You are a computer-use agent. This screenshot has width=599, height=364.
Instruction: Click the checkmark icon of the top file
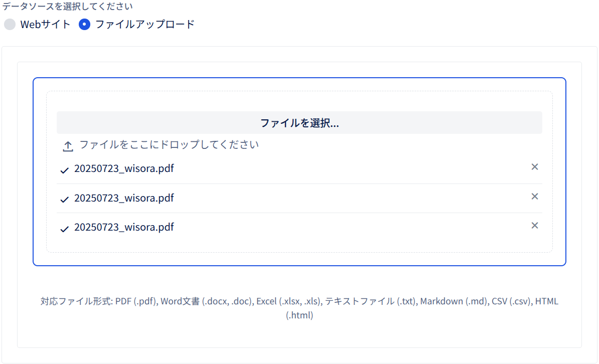pos(65,170)
